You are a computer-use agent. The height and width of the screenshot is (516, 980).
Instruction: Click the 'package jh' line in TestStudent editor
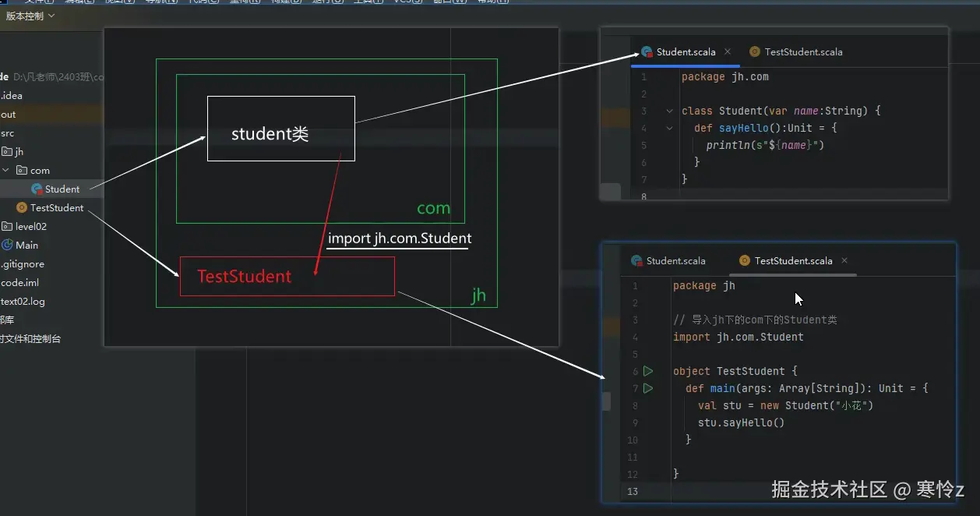704,285
